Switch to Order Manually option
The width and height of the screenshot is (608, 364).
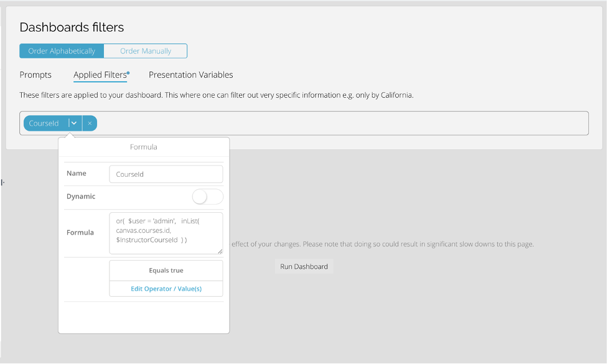146,51
